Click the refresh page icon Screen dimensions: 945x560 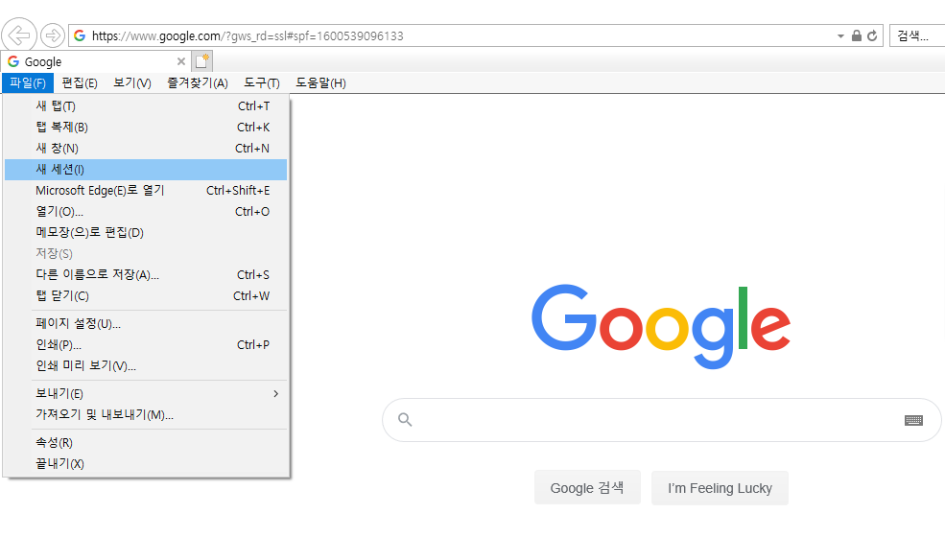(x=872, y=35)
